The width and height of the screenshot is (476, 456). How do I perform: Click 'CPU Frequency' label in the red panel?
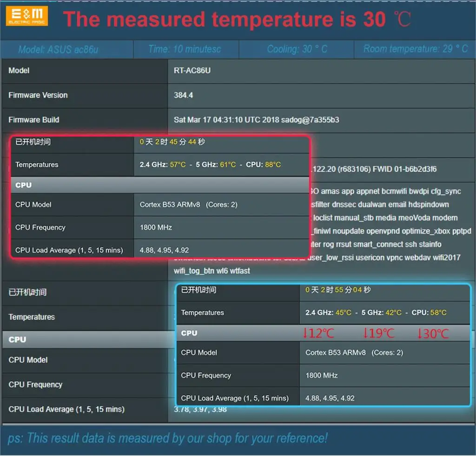(x=40, y=228)
